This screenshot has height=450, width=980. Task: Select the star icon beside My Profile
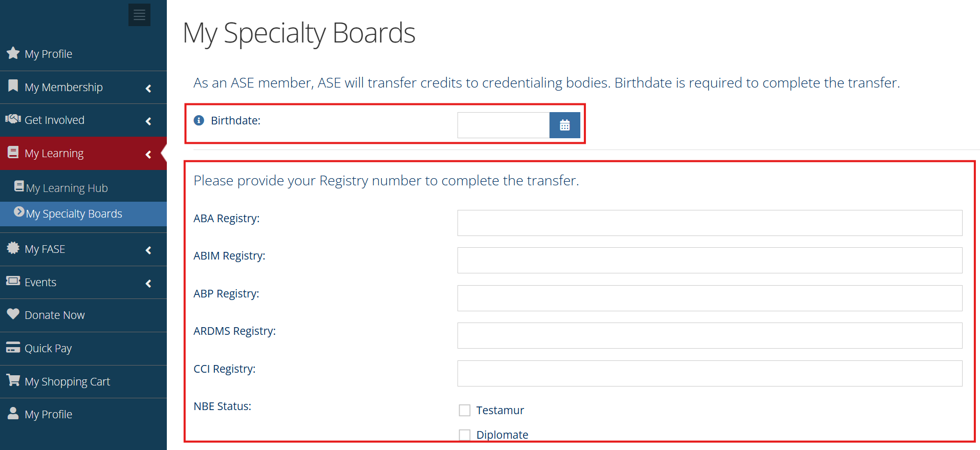[13, 53]
